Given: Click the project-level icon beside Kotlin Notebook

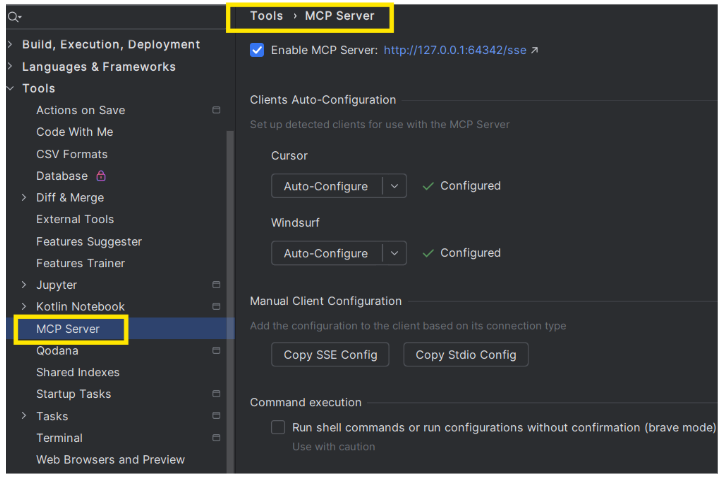Looking at the screenshot, I should coord(216,306).
